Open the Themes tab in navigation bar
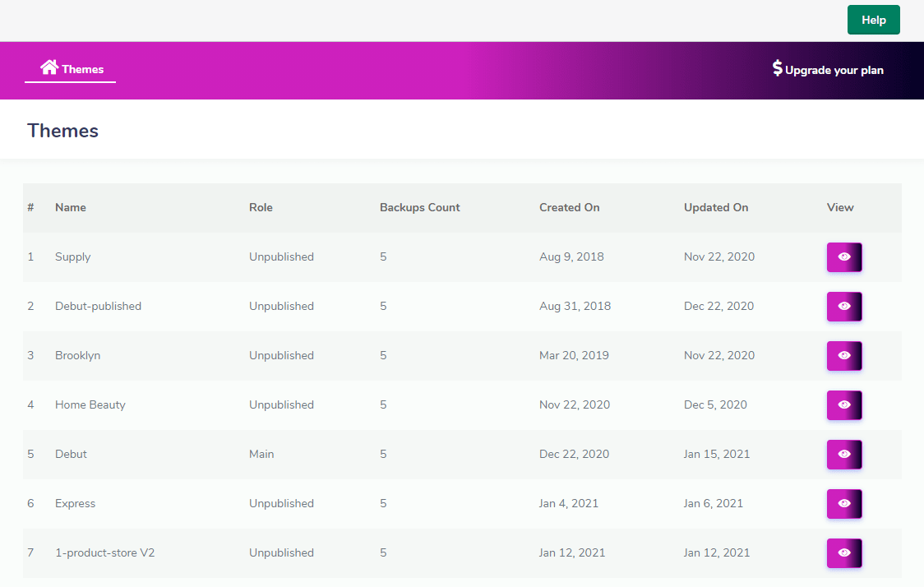 point(71,69)
